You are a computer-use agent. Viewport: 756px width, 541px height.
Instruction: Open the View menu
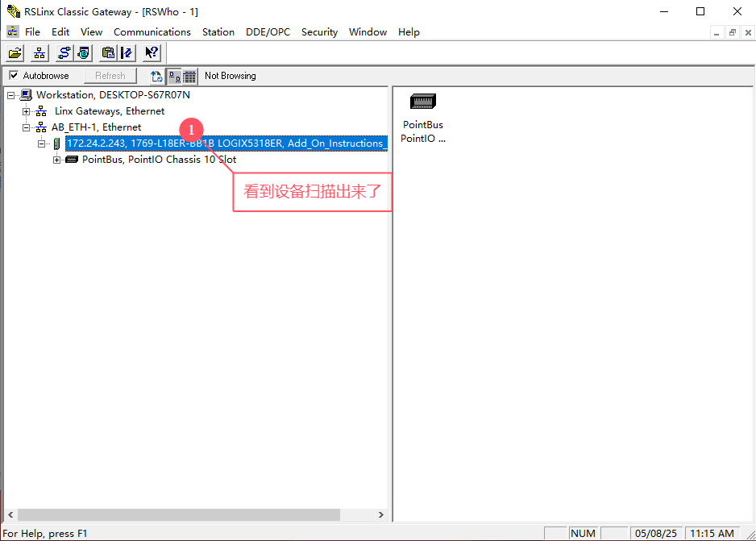click(91, 31)
